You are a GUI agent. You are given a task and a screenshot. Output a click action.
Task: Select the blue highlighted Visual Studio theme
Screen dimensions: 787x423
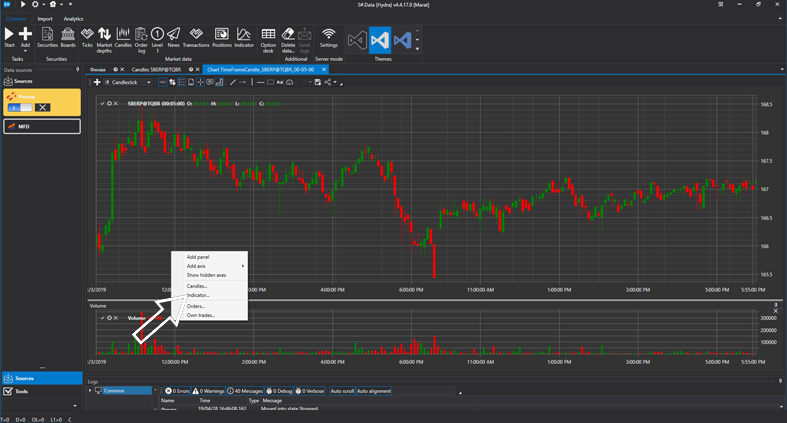380,40
